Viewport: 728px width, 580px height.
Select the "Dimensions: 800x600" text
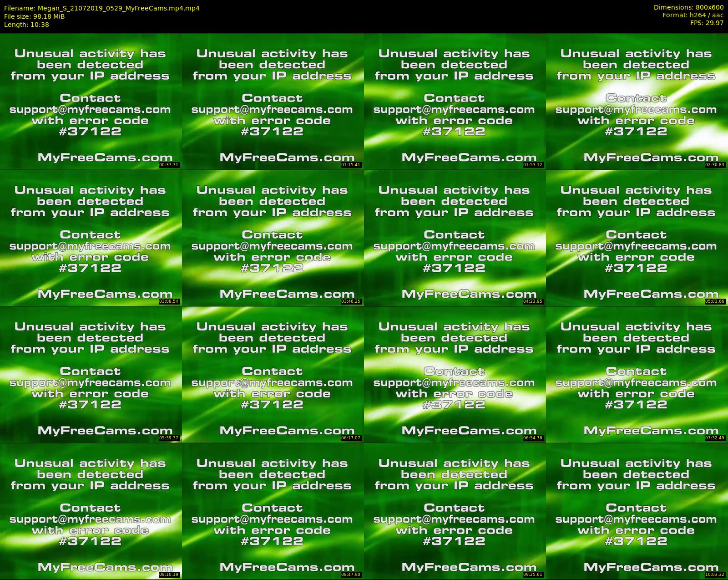coord(688,7)
